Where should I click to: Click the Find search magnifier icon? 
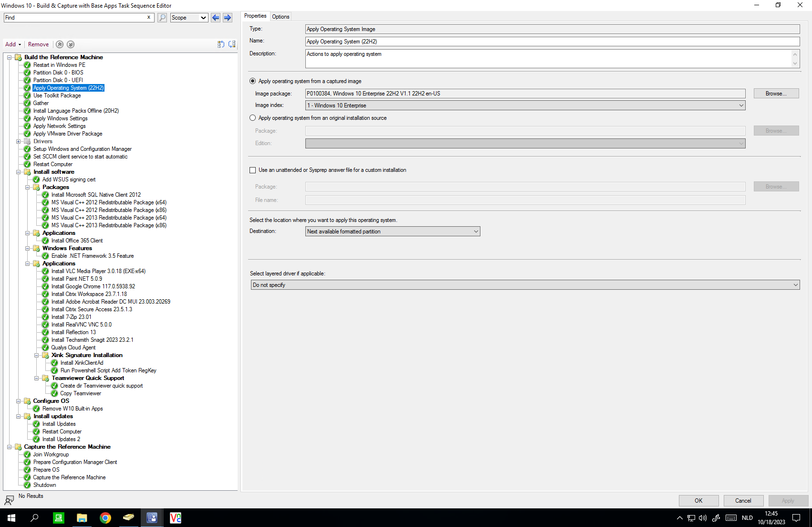click(162, 18)
